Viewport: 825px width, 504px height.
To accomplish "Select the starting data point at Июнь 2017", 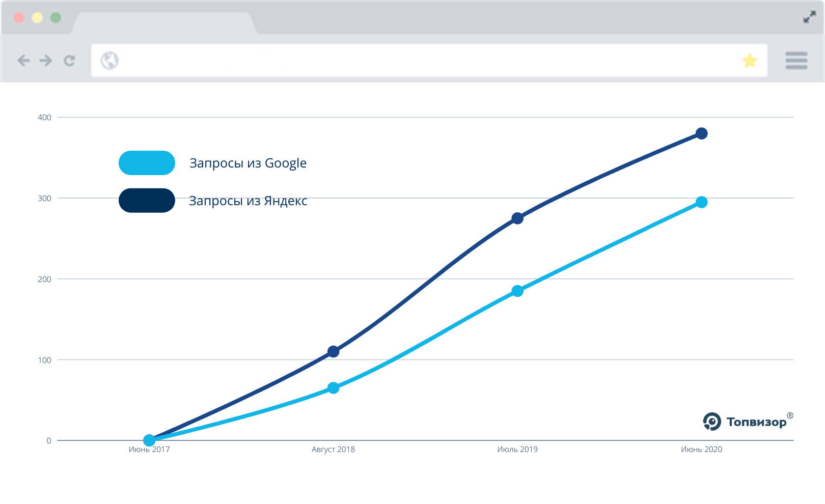I will click(149, 440).
